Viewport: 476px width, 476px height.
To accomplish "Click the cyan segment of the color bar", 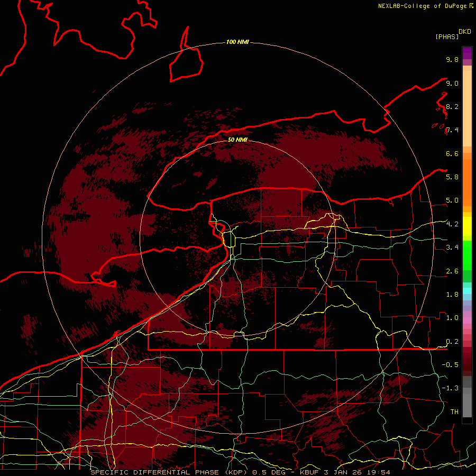I will 467,290.
